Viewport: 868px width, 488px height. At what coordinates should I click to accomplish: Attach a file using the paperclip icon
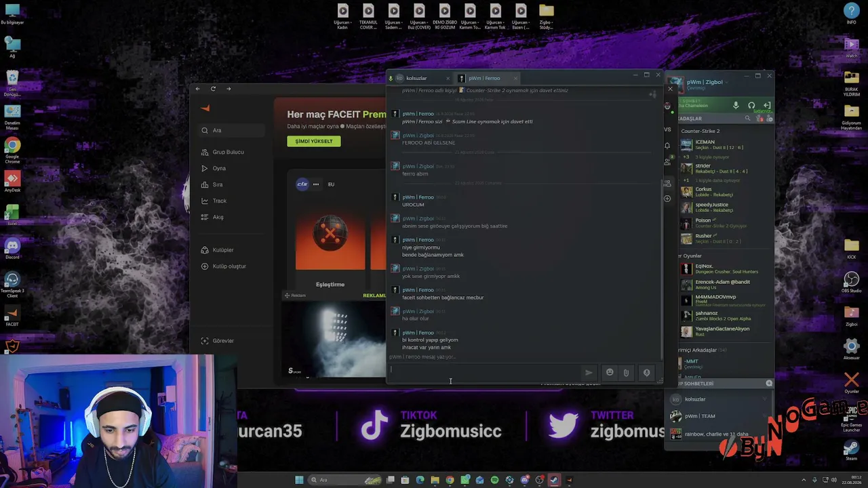[x=626, y=372]
